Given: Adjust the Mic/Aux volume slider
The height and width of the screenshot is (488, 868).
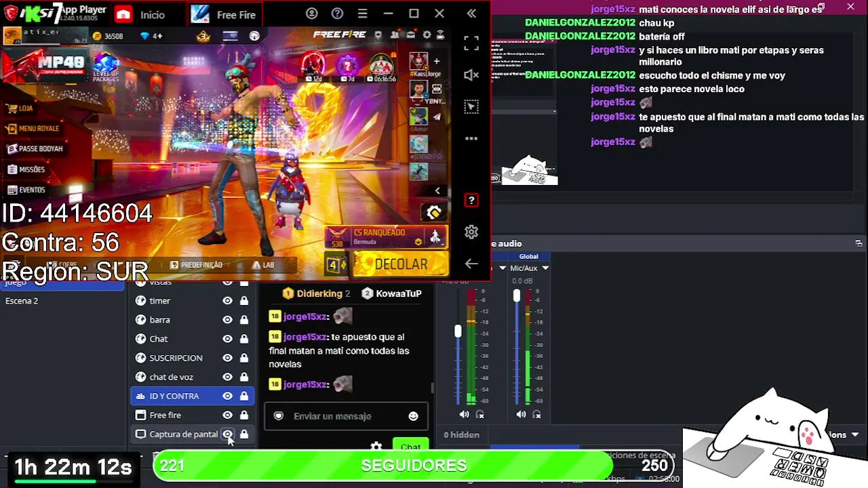Looking at the screenshot, I should pos(517,296).
